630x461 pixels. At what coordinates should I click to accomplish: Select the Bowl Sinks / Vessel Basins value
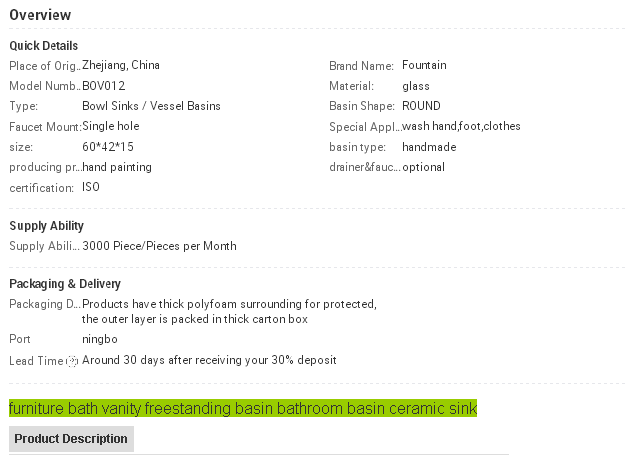coord(151,106)
